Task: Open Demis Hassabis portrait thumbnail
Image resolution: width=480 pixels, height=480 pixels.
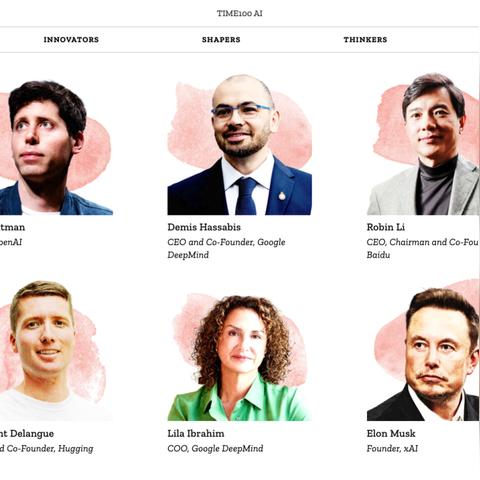Action: [239, 145]
